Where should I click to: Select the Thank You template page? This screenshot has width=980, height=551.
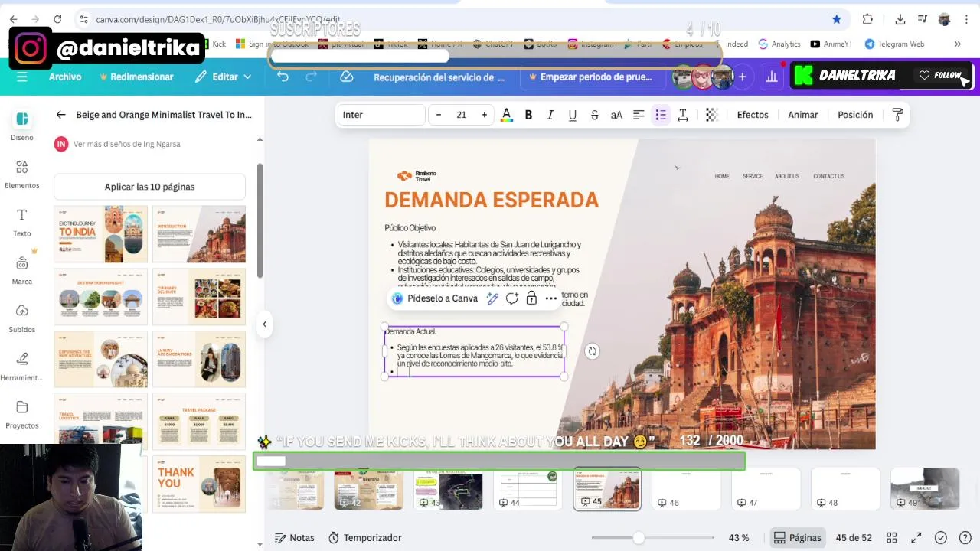199,484
